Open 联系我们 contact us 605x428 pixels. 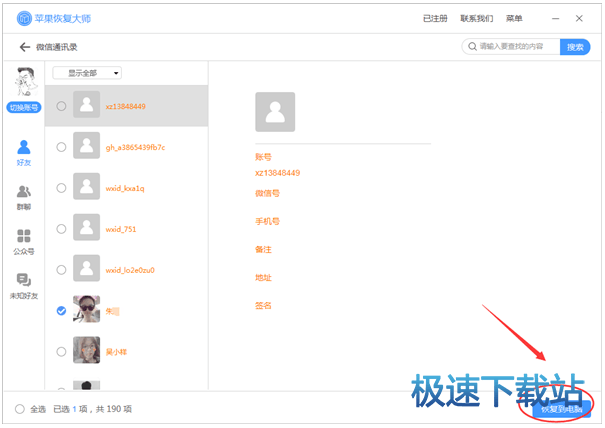tap(477, 19)
